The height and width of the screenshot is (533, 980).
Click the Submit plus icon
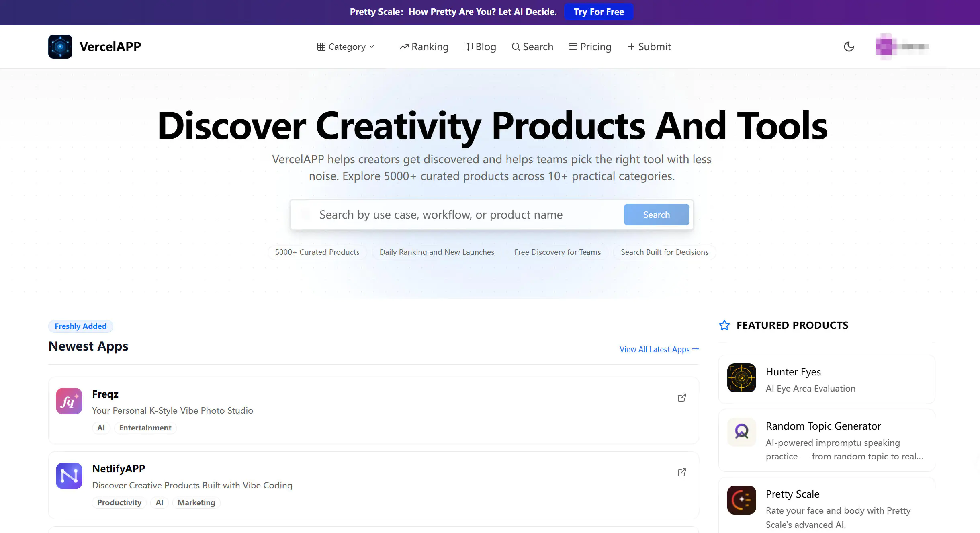(631, 47)
